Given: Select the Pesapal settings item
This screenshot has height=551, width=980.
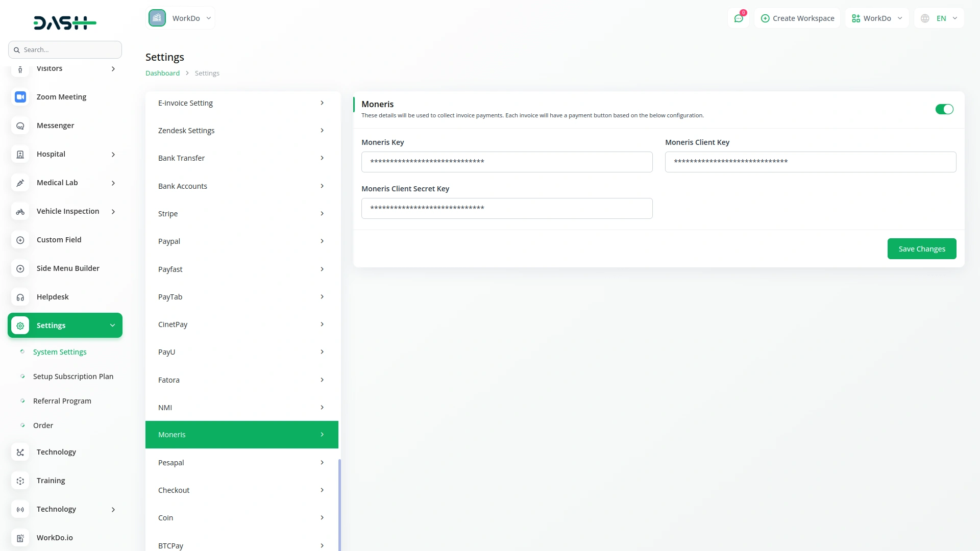Looking at the screenshot, I should 241,463.
